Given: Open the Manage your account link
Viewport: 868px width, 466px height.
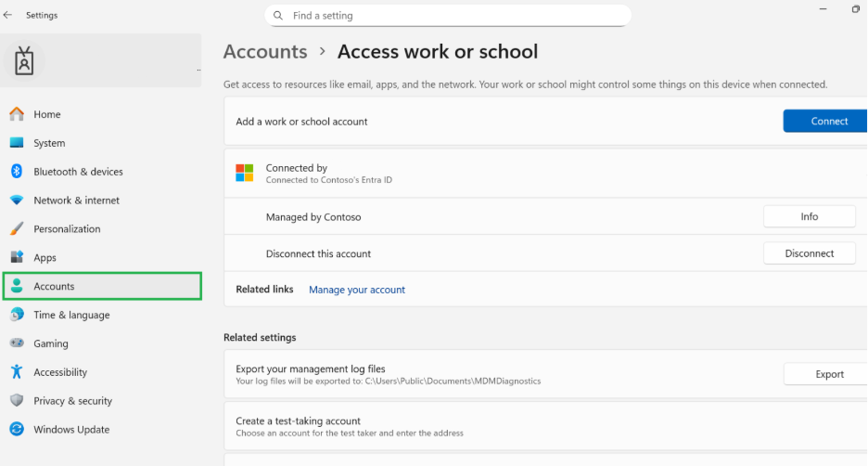Looking at the screenshot, I should [357, 290].
